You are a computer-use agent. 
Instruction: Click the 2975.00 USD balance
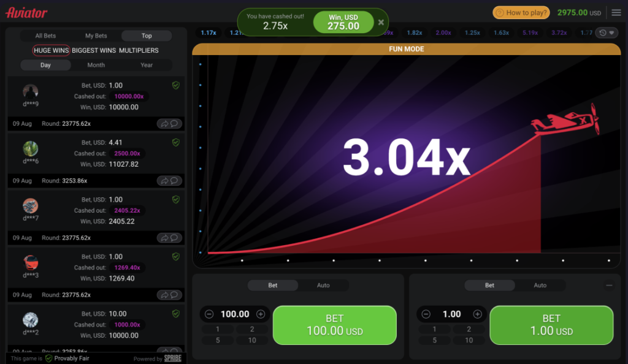pyautogui.click(x=579, y=13)
